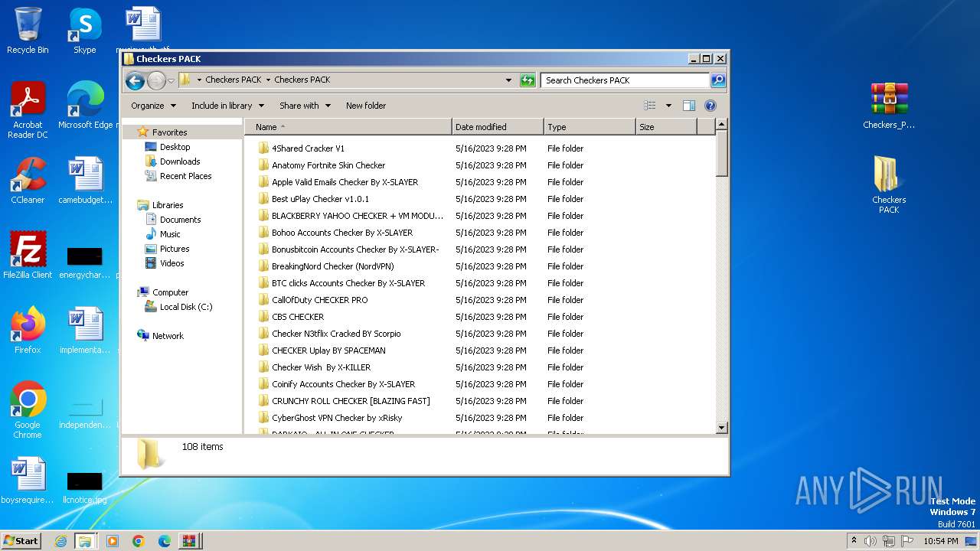Image resolution: width=980 pixels, height=551 pixels.
Task: Select Libraries in the navigation pane
Action: pyautogui.click(x=167, y=205)
